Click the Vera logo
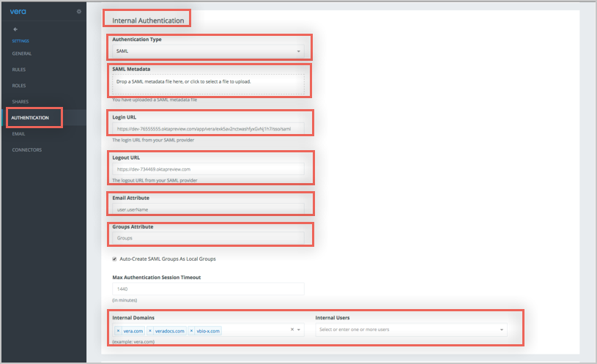The image size is (597, 364). 18,12
